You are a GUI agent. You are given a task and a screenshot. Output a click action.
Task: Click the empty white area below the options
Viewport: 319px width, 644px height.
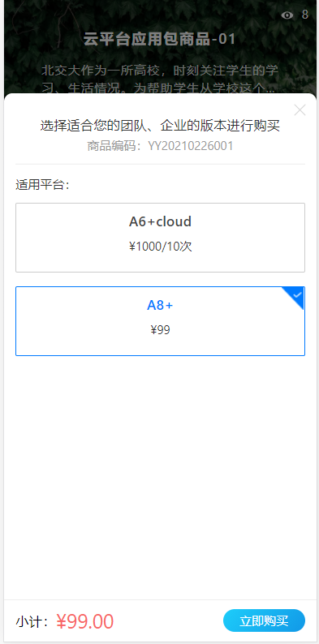pyautogui.click(x=161, y=476)
